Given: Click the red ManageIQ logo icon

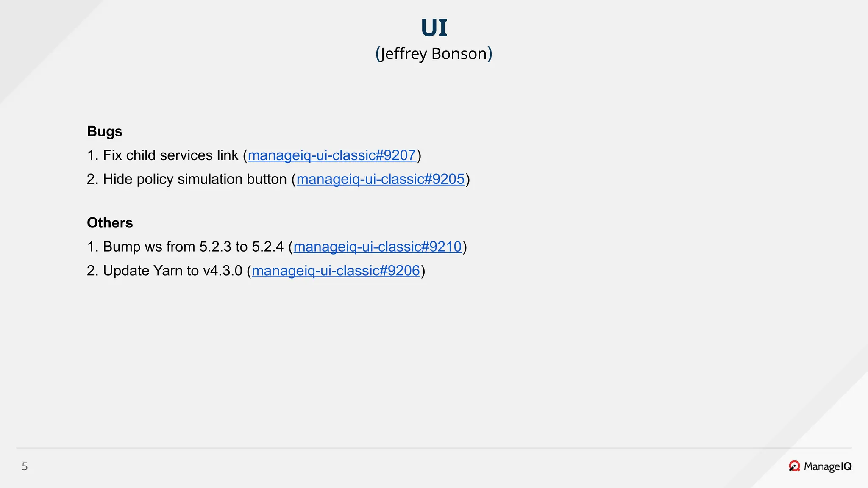Looking at the screenshot, I should [794, 466].
